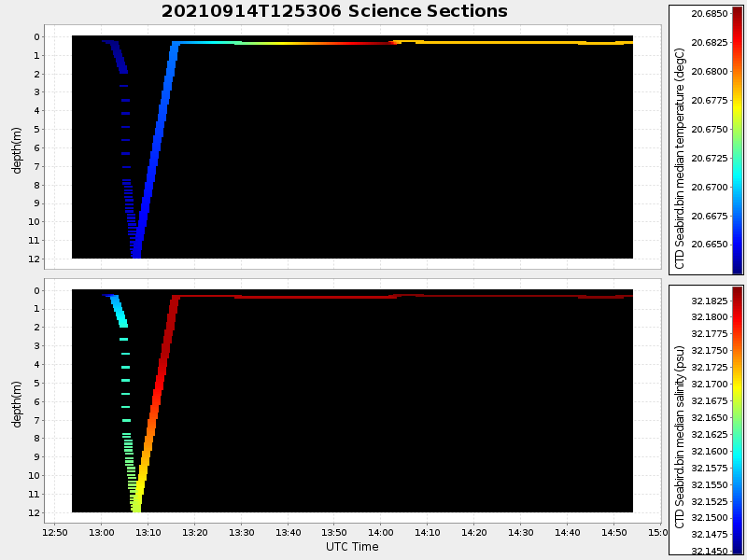This screenshot has width=747, height=560.
Task: Click depth tick 0 on the salinity plot
Action: pos(36,291)
